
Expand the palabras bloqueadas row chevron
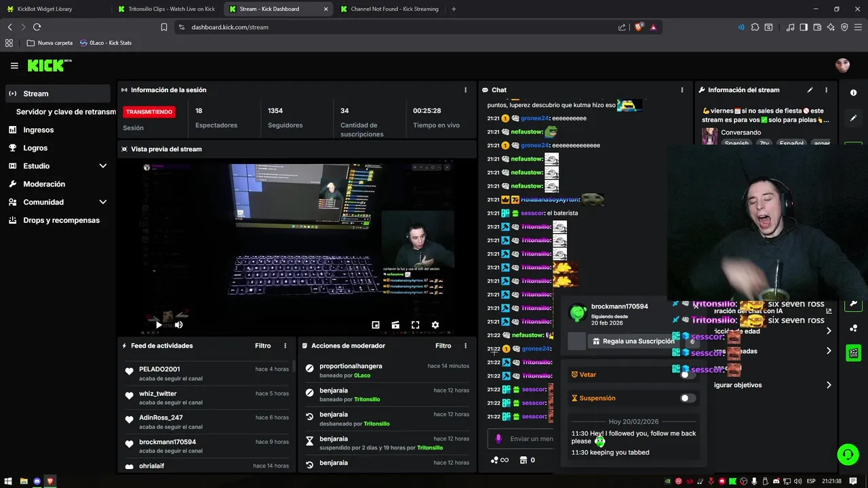point(829,351)
